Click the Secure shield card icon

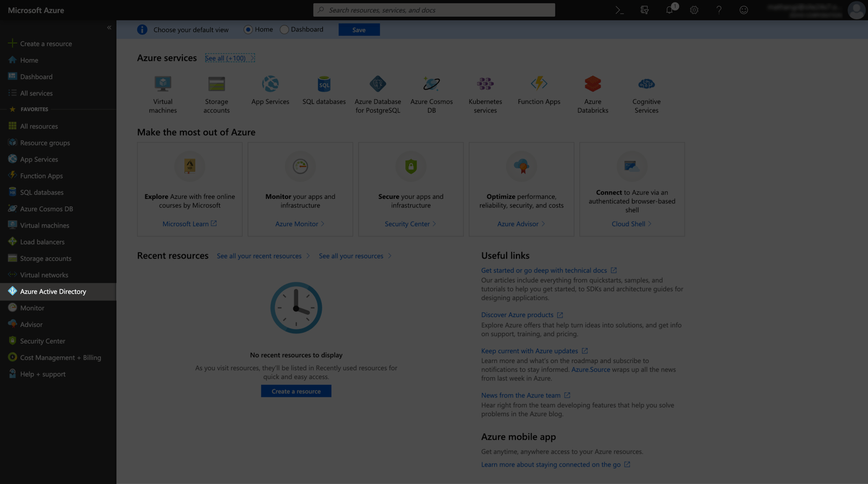(x=411, y=166)
